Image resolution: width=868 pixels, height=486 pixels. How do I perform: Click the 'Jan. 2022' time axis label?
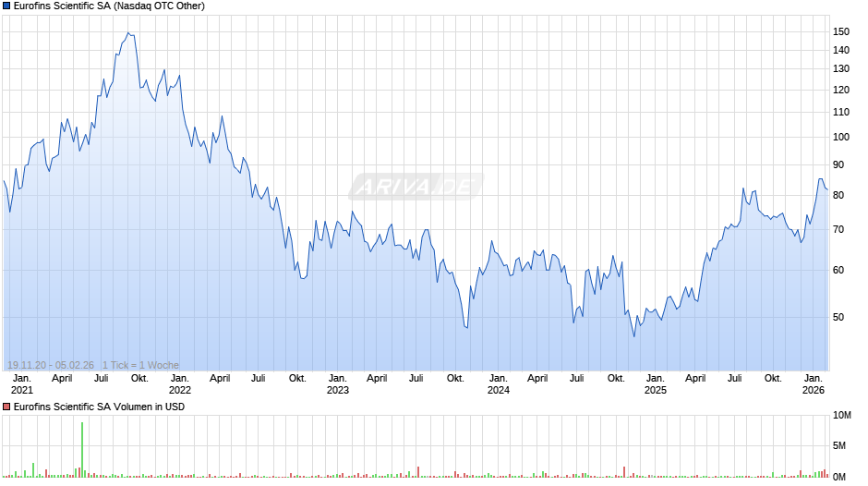[180, 384]
